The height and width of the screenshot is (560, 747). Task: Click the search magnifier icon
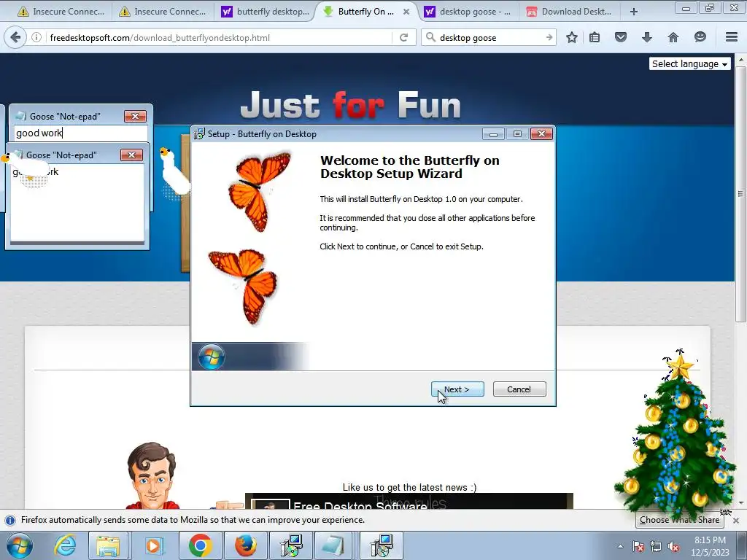pyautogui.click(x=430, y=37)
